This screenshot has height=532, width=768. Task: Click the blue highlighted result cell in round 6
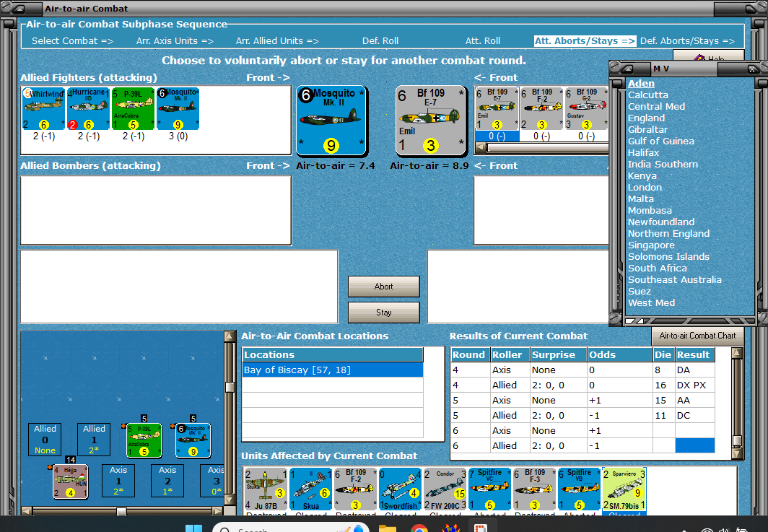(694, 446)
